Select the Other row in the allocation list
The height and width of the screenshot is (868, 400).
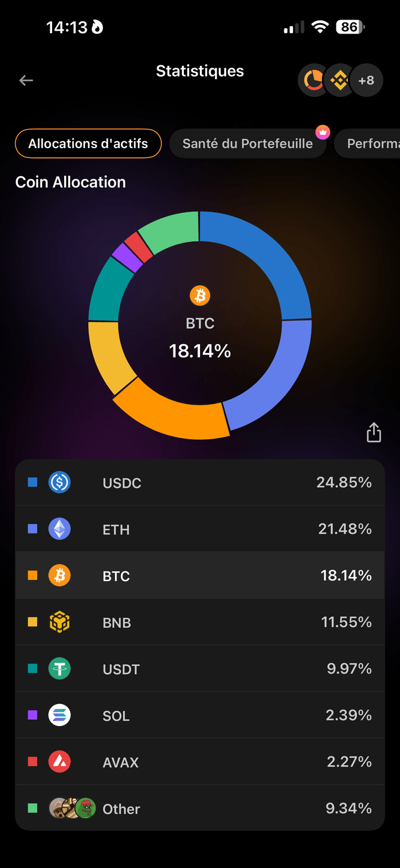(199, 808)
